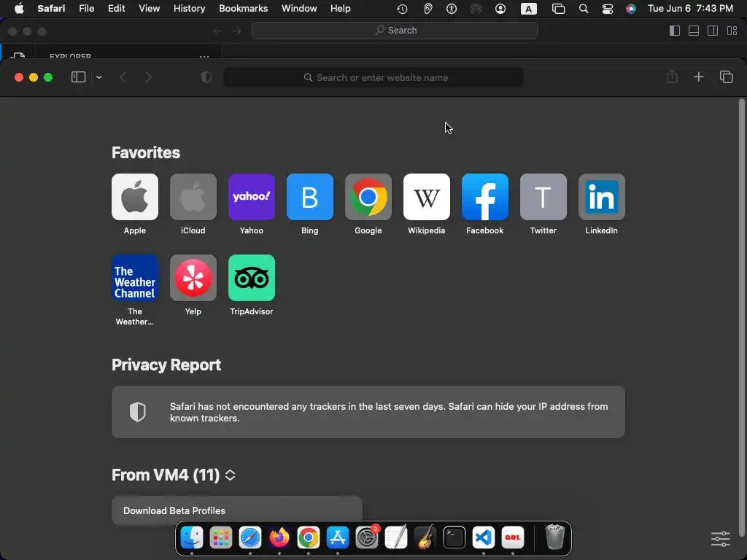Open the Twitter favorite

click(x=543, y=197)
